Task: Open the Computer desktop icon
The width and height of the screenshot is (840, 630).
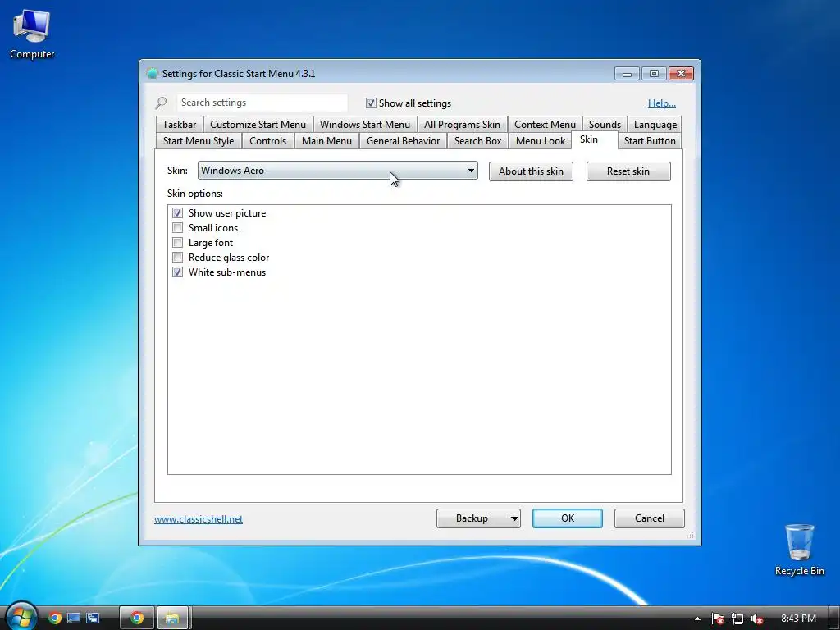Action: (32, 34)
